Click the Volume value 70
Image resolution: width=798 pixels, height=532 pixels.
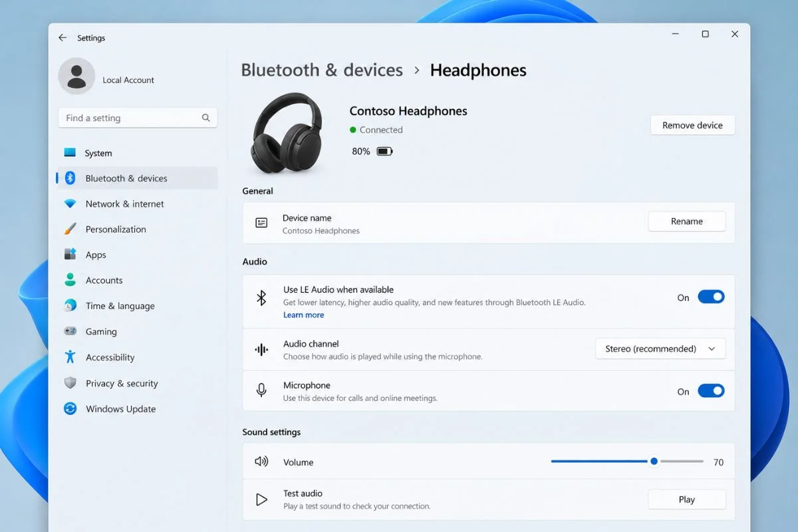pyautogui.click(x=718, y=462)
